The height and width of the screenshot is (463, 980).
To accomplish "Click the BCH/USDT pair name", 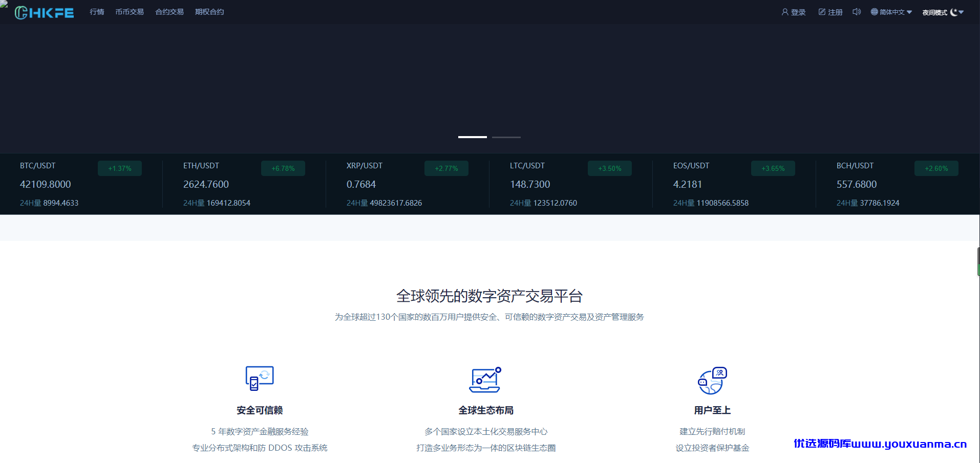I will [x=855, y=166].
